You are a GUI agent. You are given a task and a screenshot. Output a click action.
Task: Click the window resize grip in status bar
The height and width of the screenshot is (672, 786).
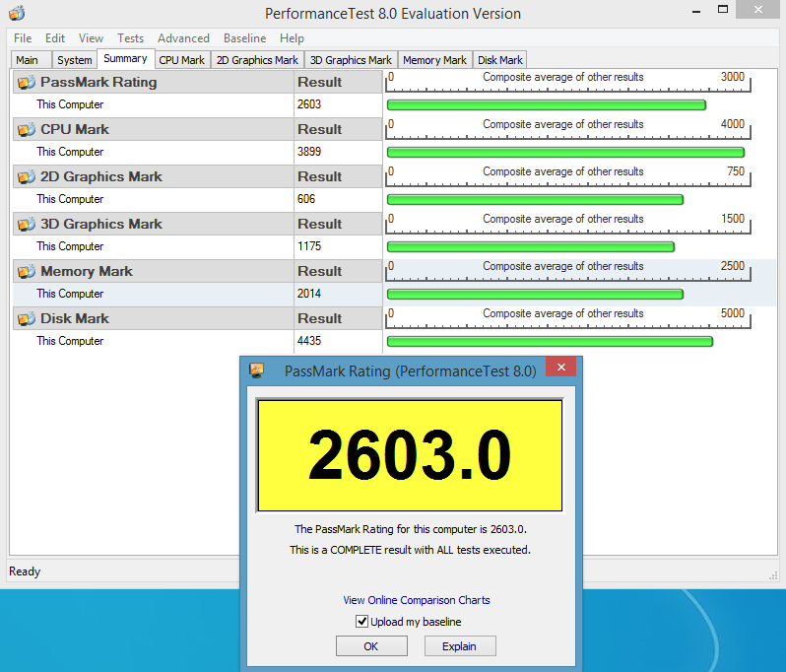pyautogui.click(x=773, y=575)
